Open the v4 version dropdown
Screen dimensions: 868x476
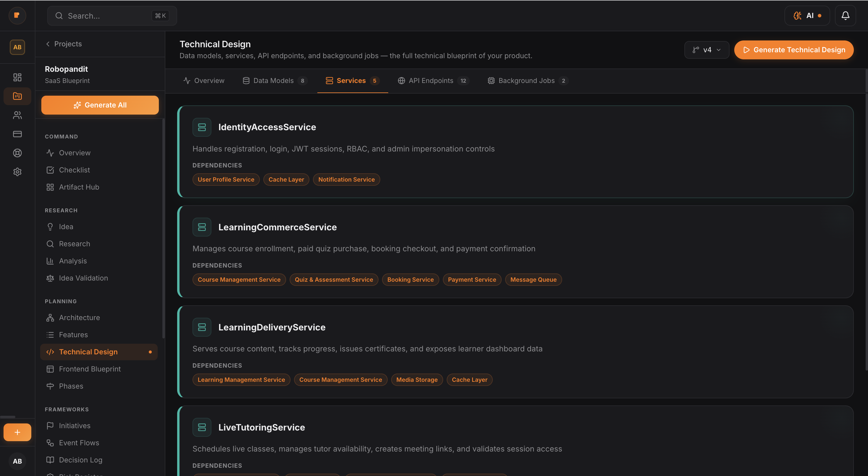pos(707,50)
